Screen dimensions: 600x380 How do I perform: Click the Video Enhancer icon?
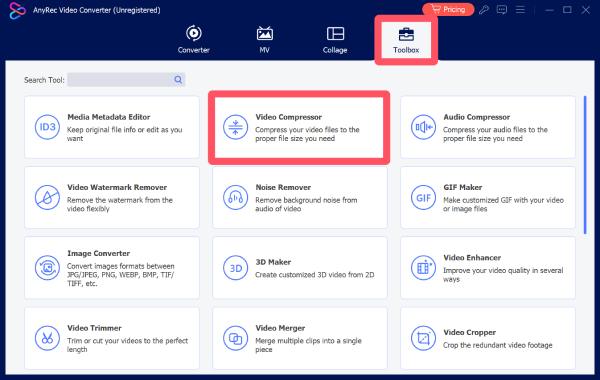pyautogui.click(x=423, y=268)
